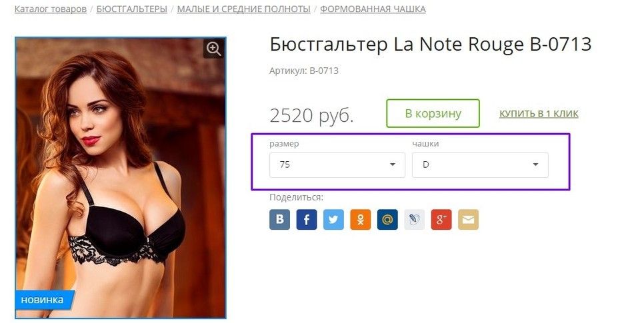This screenshot has height=323, width=644.
Task: Go to Каталог товаров breadcrumb
Action: coord(51,9)
